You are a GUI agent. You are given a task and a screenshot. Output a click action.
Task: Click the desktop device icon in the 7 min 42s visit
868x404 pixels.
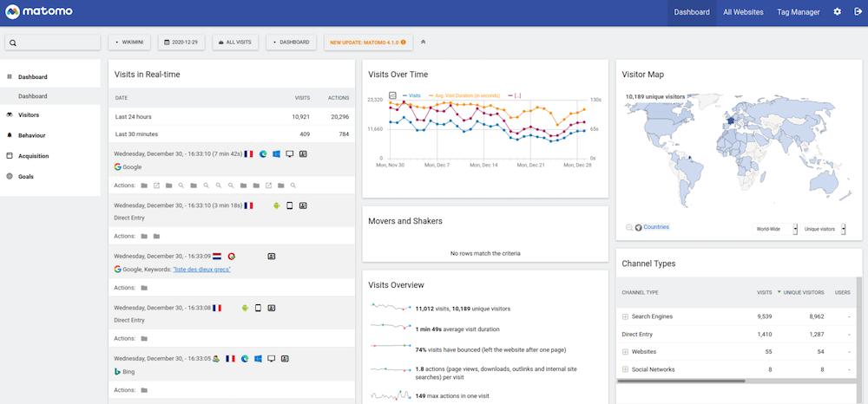click(290, 154)
